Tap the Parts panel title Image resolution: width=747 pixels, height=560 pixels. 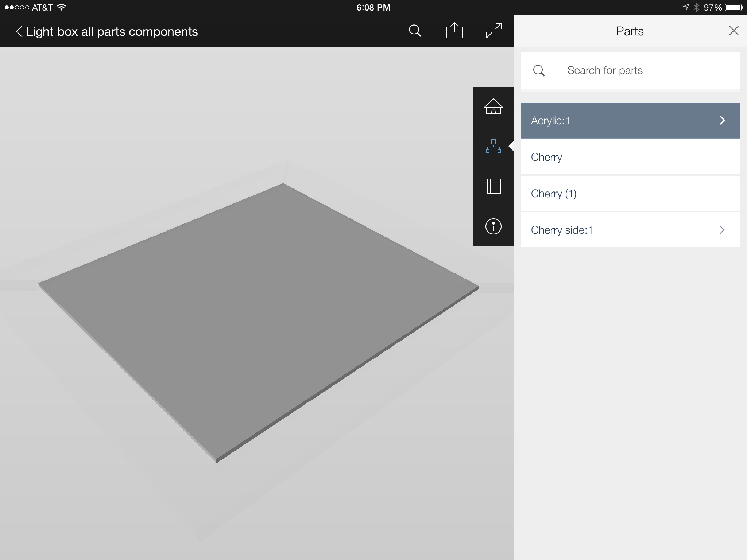tap(630, 31)
